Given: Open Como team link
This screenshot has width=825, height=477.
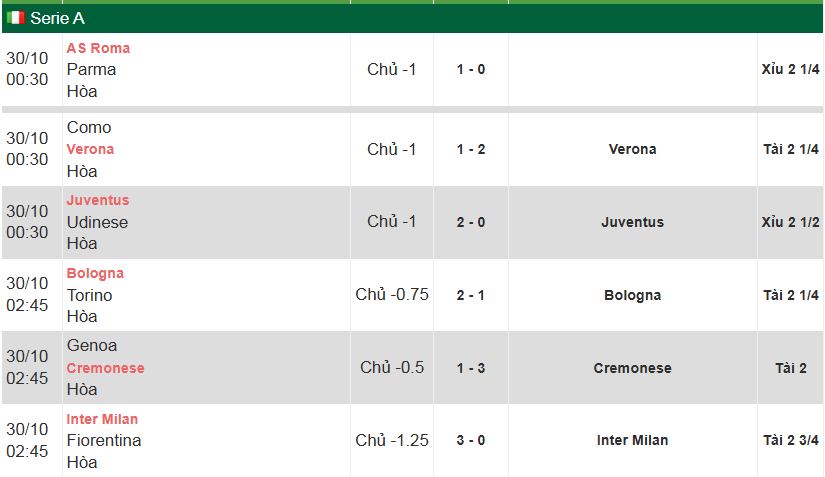Looking at the screenshot, I should tap(89, 127).
